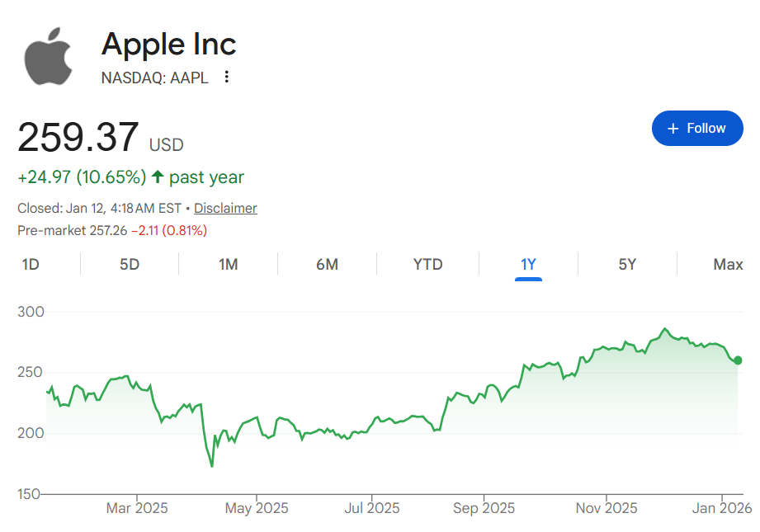Open the Disclaimer link

click(x=225, y=208)
